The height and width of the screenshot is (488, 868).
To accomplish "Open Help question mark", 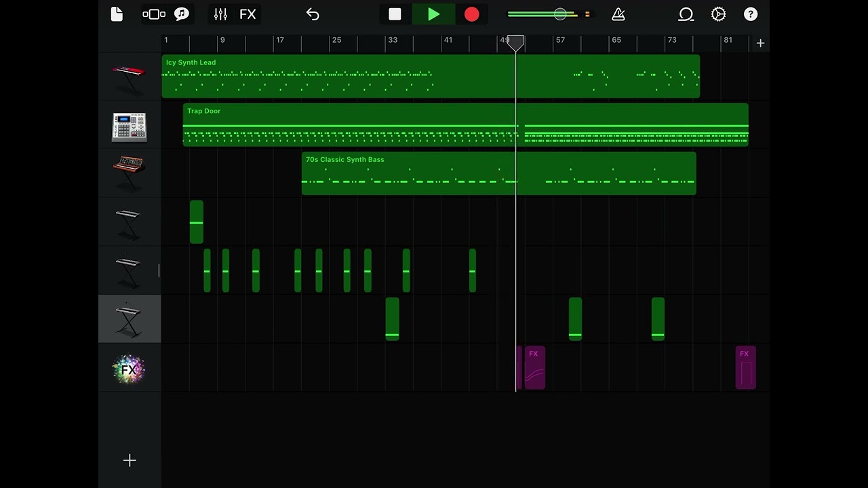I will pos(751,14).
